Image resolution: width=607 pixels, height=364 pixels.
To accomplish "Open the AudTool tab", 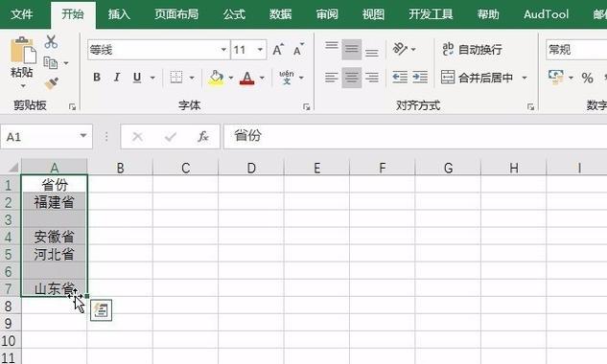I will point(546,14).
